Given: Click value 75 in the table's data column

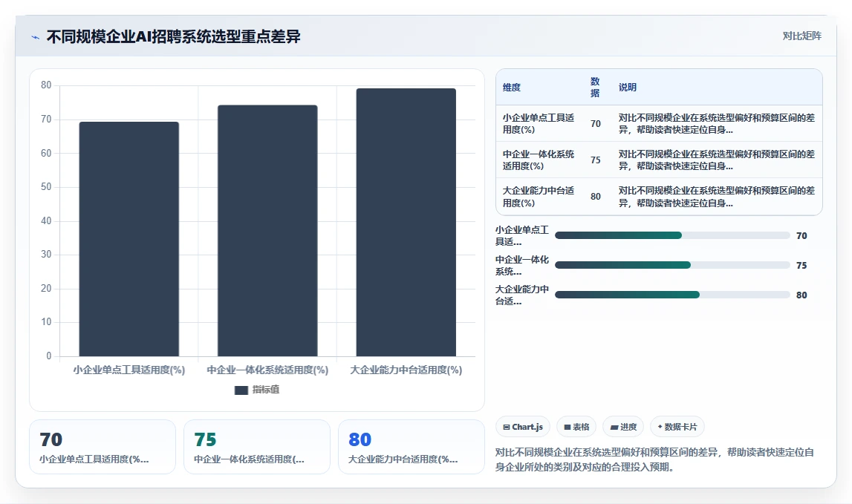Looking at the screenshot, I should 596,160.
